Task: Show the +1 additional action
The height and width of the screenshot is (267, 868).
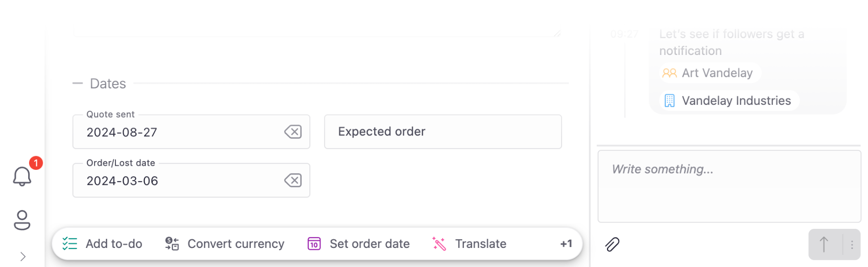Action: point(566,244)
